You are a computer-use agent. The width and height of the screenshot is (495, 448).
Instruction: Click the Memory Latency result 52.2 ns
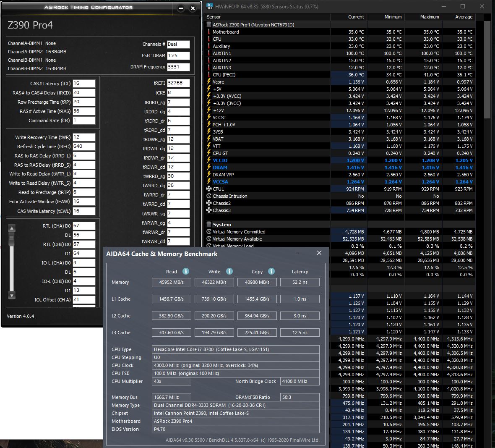(x=300, y=282)
